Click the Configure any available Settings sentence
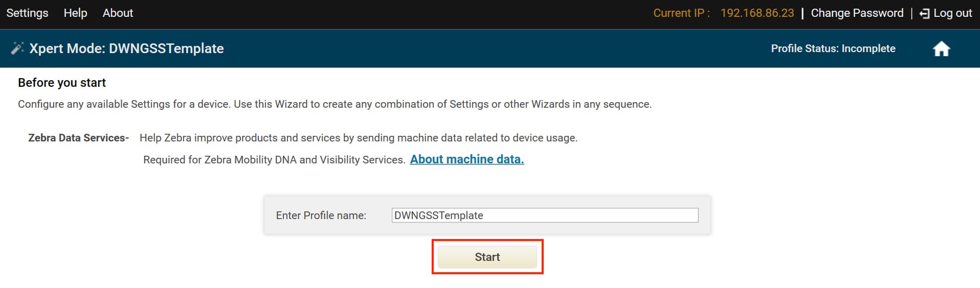The image size is (980, 288). click(335, 104)
